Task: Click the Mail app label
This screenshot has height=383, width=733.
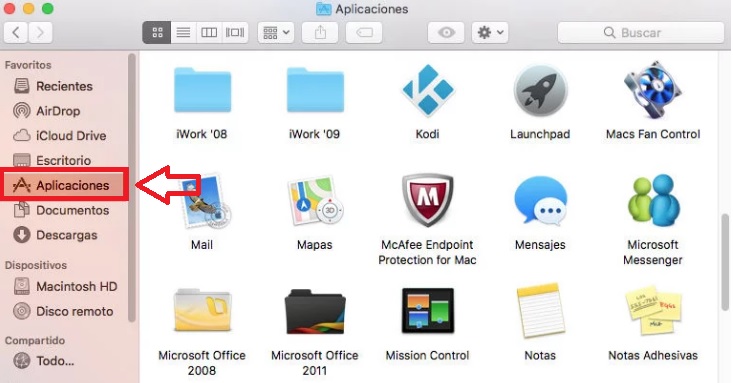Action: click(202, 245)
